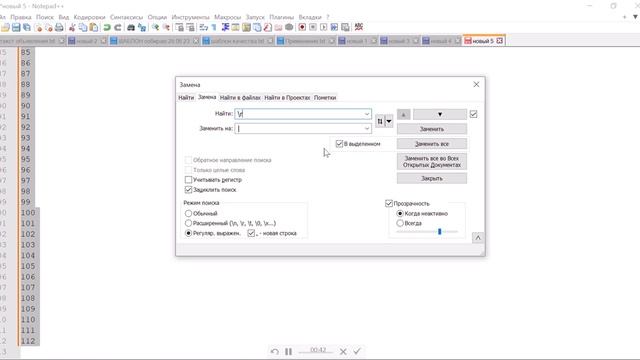This screenshot has width=640, height=360.
Task: Switch to the 'Пометки' dialog tab
Action: tap(325, 98)
